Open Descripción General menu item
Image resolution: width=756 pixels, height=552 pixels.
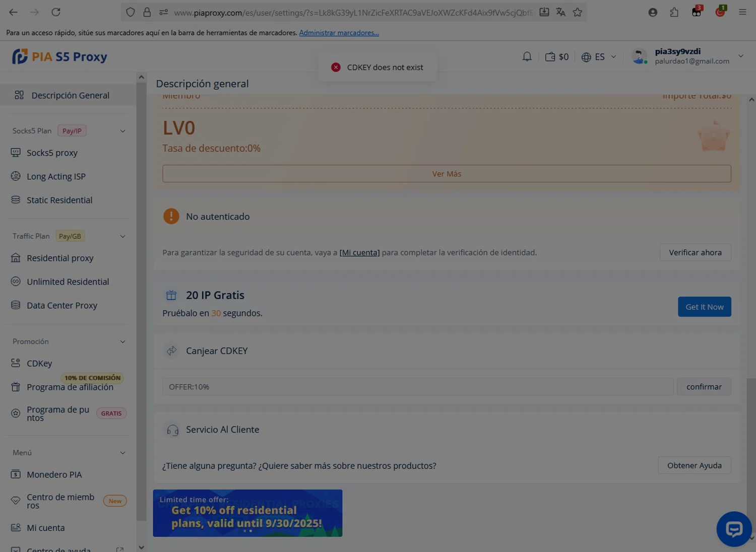(68, 95)
